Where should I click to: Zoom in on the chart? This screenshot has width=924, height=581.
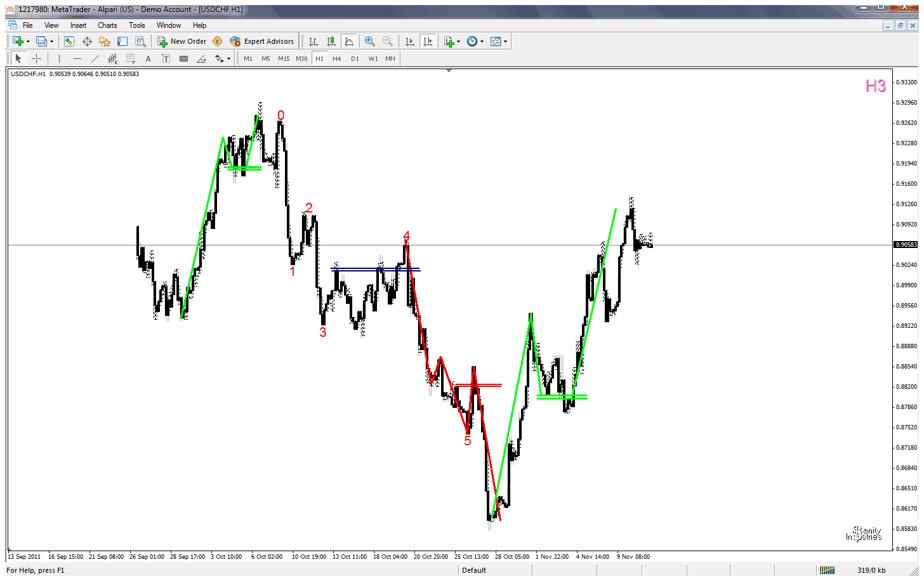(369, 41)
